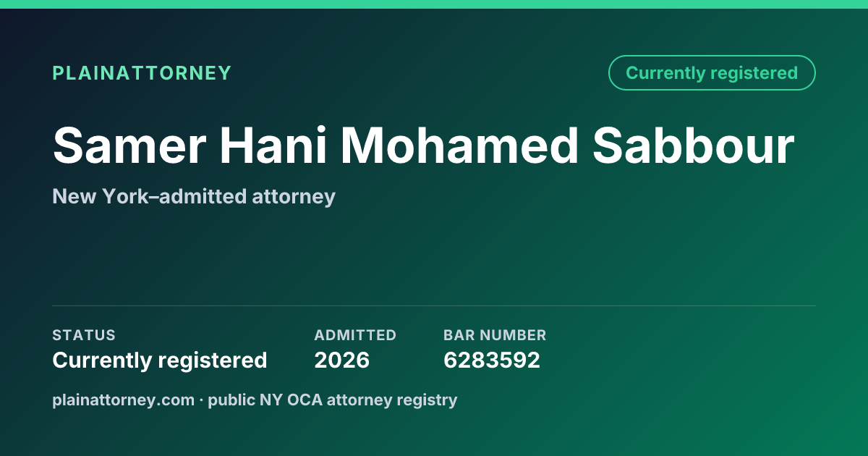Screen dimensions: 868x456
Task: Click the admitted year 2026
Action: [x=342, y=360]
